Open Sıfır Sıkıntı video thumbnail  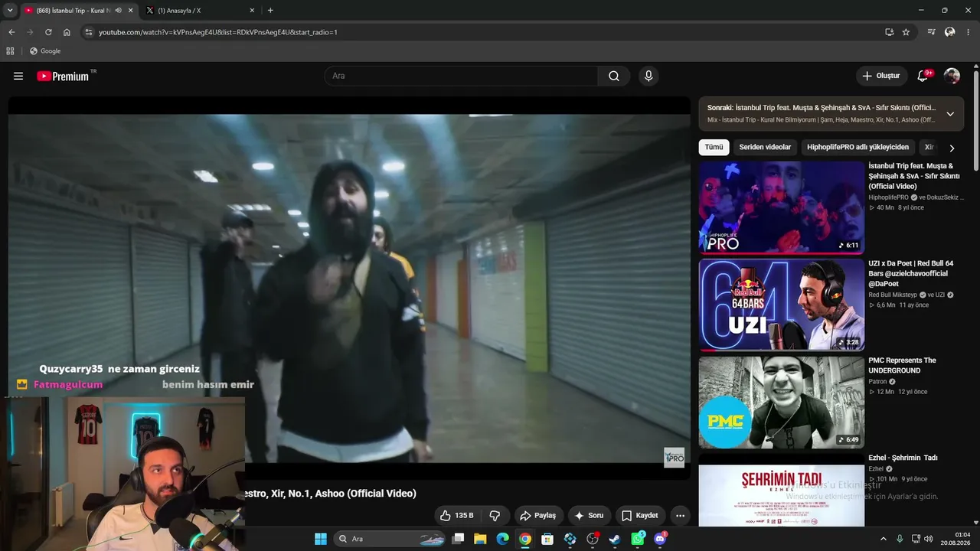pyautogui.click(x=782, y=207)
